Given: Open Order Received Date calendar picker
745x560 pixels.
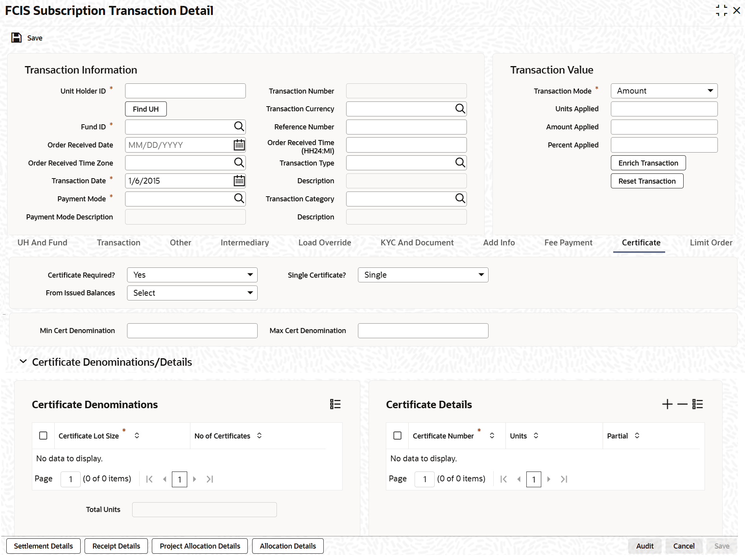Looking at the screenshot, I should click(239, 145).
